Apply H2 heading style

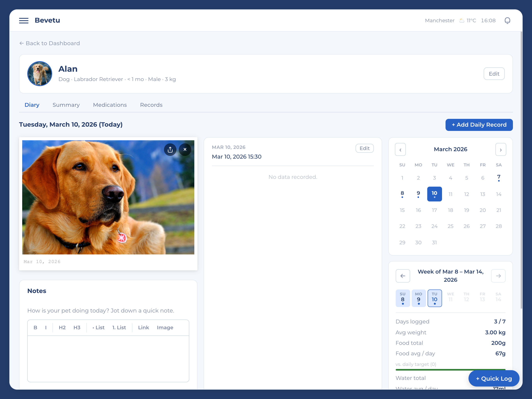[62, 327]
